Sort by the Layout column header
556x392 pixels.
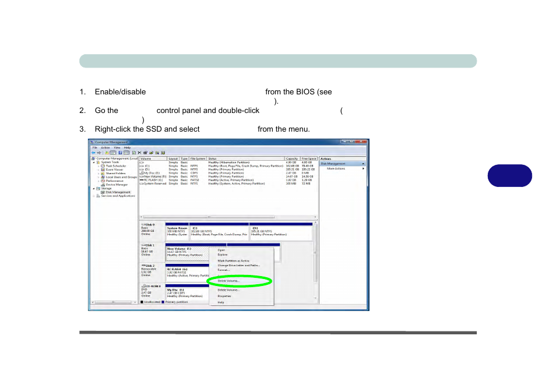[173, 159]
